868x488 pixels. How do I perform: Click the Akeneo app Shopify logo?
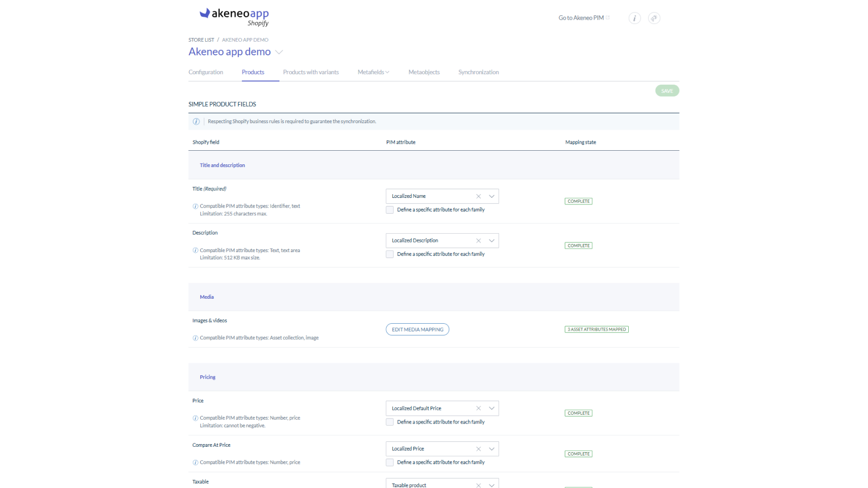point(234,17)
